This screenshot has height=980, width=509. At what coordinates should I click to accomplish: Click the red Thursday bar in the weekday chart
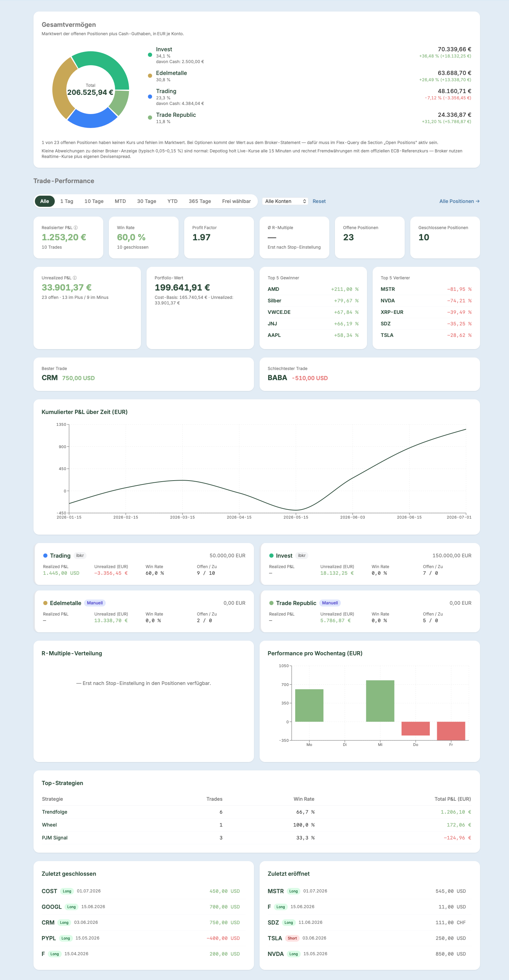click(x=416, y=729)
